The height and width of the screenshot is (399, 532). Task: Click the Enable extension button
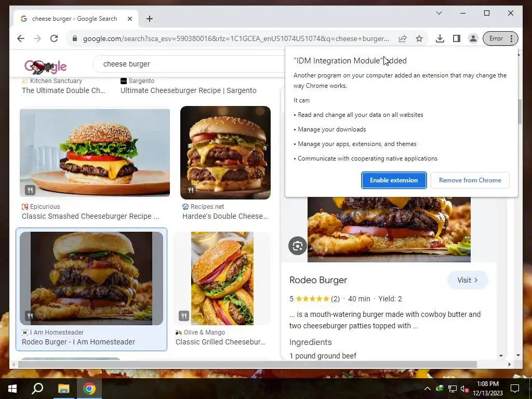coord(394,180)
